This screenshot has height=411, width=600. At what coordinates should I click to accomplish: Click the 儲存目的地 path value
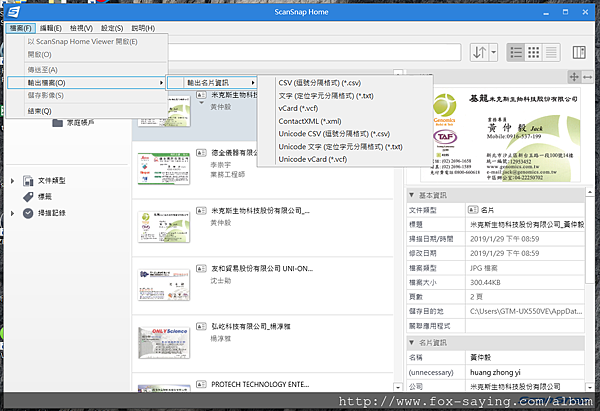pos(526,311)
